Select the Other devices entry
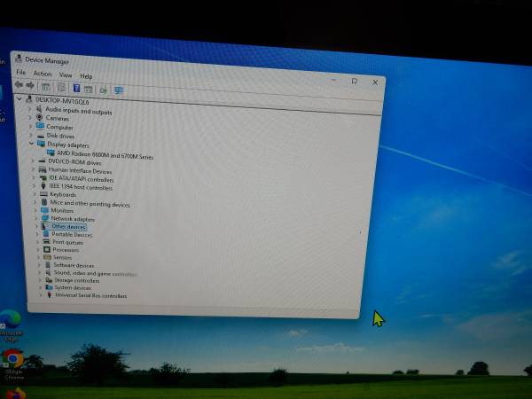The height and width of the screenshot is (399, 532). [x=67, y=226]
